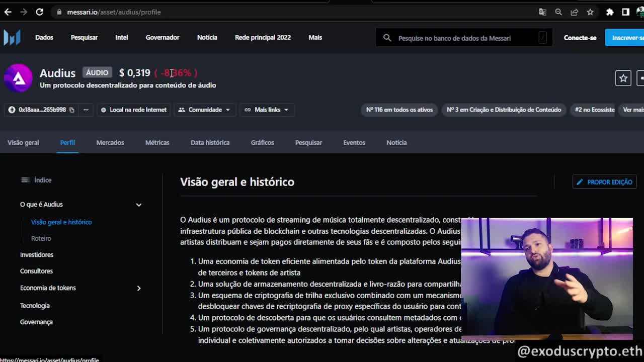Image resolution: width=644 pixels, height=362 pixels.
Task: Click the browser forward arrow
Action: coord(24,12)
